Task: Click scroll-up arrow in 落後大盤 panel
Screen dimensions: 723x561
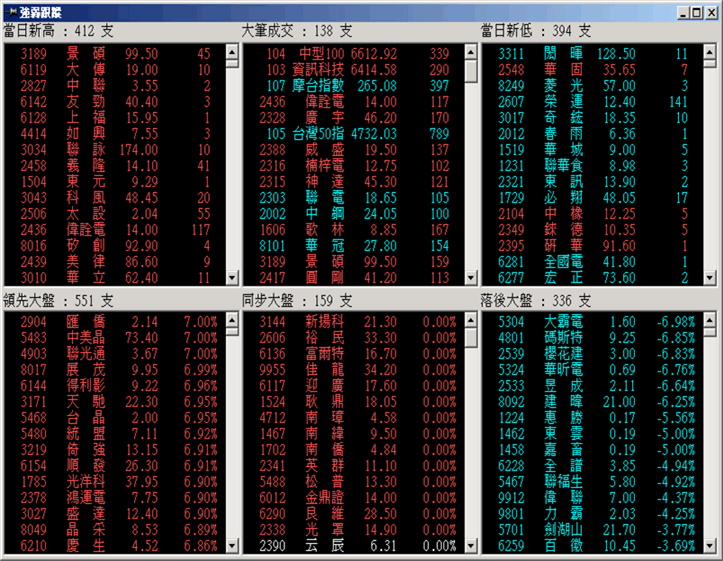Action: coord(710,319)
